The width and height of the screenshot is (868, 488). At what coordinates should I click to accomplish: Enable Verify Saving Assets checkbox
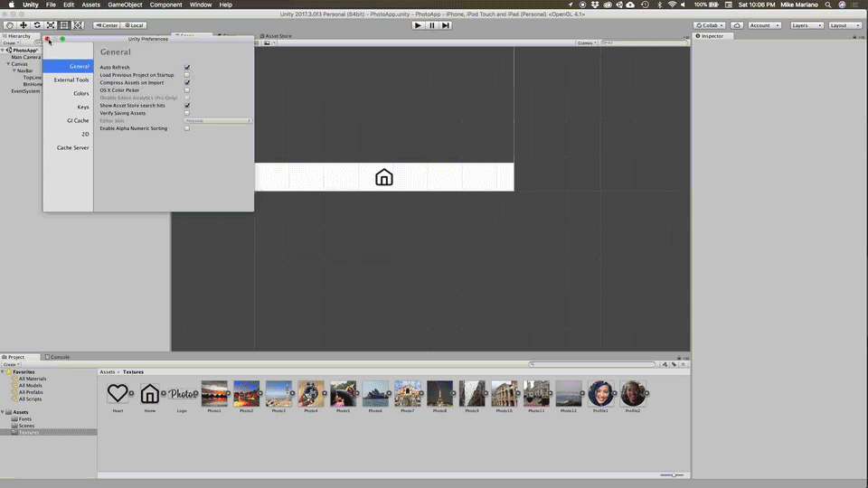[x=187, y=113]
